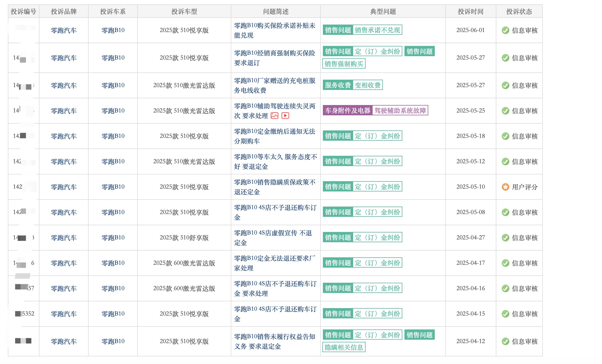602x364 pixels.
Task: Click 零跑B10 series link in the 2025-05-10 row
Action: (113, 187)
